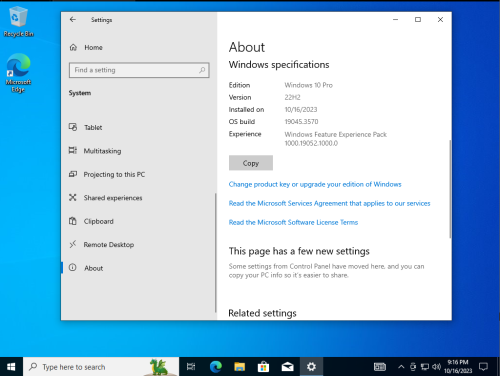Open the Microsoft Software License Terms link
This screenshot has height=376, width=500.
[x=293, y=222]
